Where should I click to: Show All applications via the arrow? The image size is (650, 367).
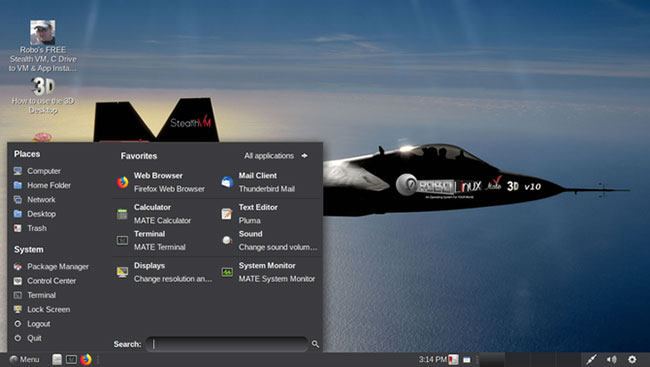click(x=305, y=156)
